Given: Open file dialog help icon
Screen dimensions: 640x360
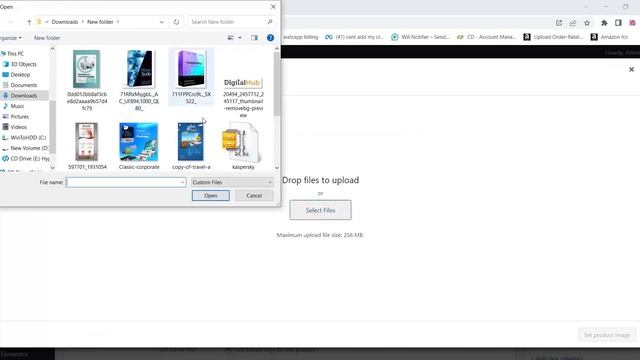Looking at the screenshot, I should click(270, 38).
